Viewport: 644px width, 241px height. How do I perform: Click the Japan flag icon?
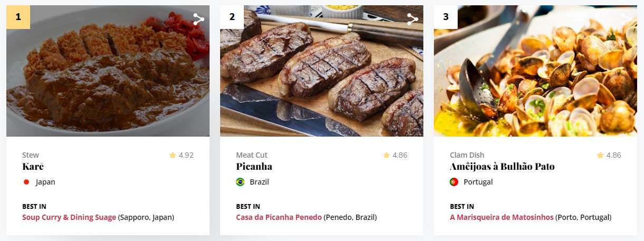(26, 182)
